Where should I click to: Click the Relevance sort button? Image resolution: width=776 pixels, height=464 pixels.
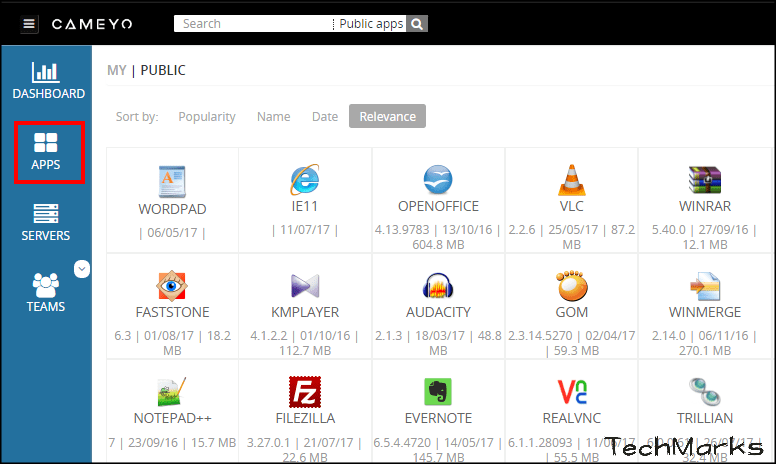[x=387, y=116]
